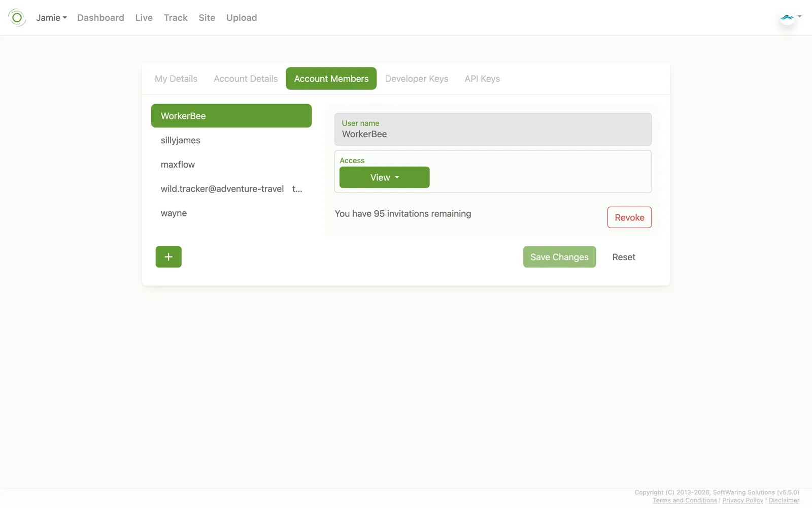Screen dimensions: 812x508
Task: Click the green circular app logo
Action: (x=17, y=18)
